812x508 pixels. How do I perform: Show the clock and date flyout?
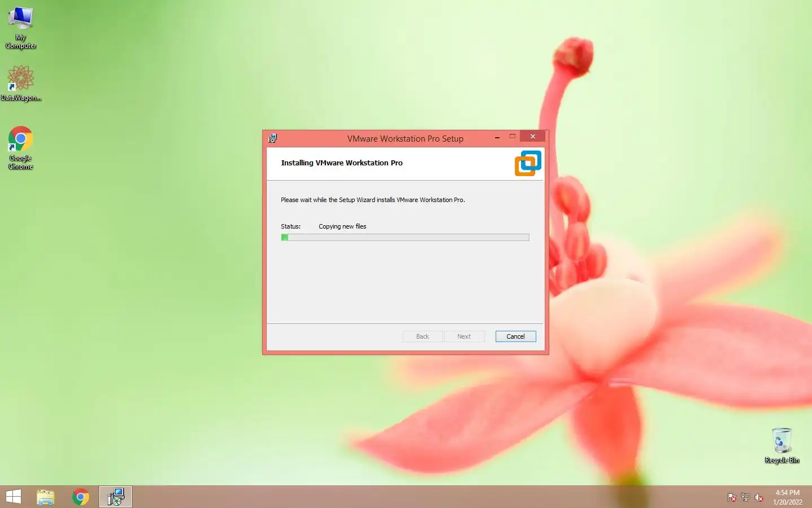click(x=788, y=497)
